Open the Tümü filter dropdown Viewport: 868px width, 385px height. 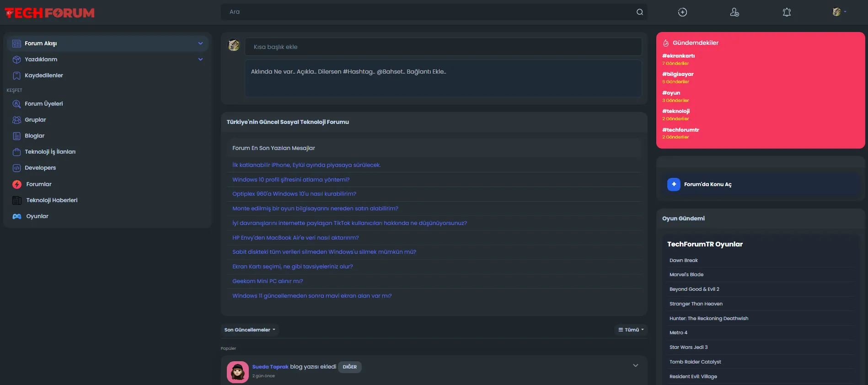(x=631, y=330)
